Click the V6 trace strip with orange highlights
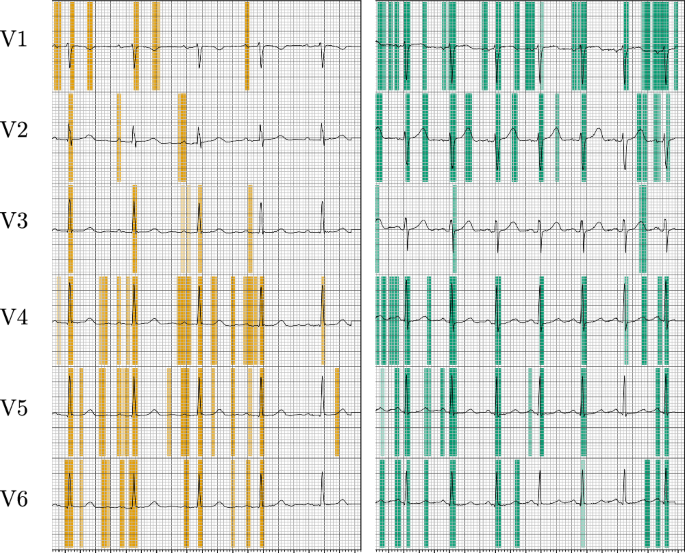 click(x=207, y=504)
